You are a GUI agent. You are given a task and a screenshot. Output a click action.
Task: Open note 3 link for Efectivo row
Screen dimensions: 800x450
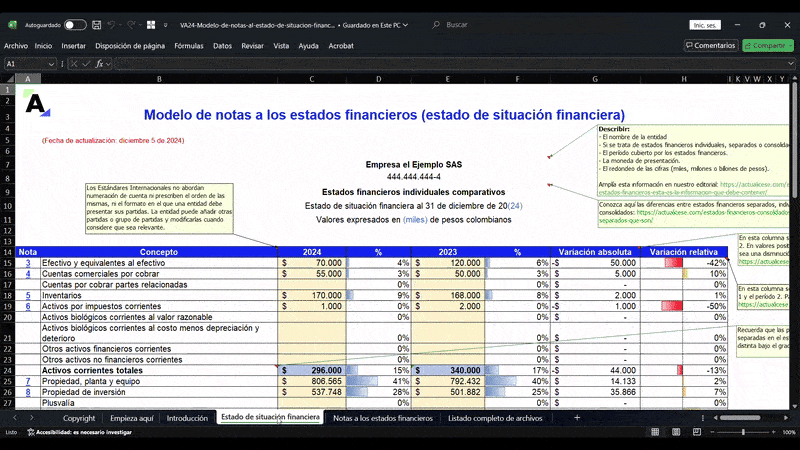pyautogui.click(x=28, y=262)
